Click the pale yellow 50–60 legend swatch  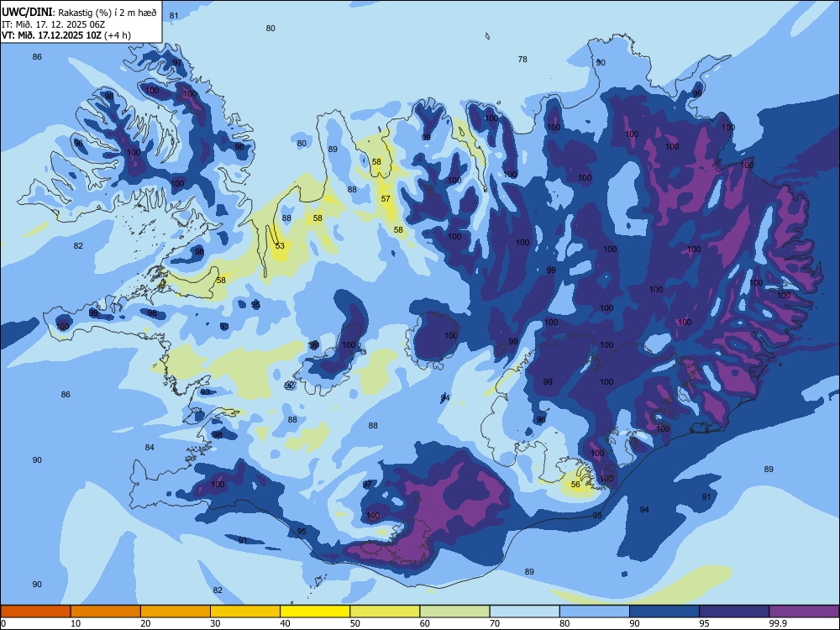(x=385, y=612)
